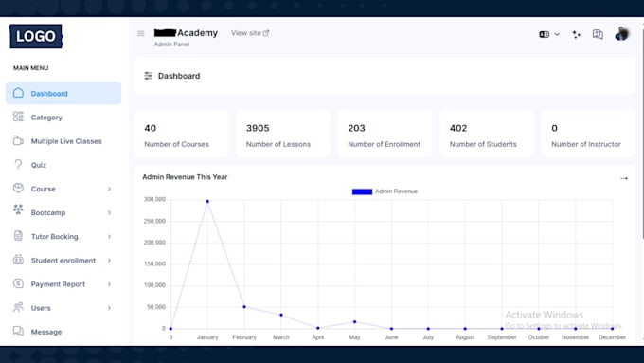Expand the Payment Report chevron
This screenshot has height=363, width=644.
[109, 284]
